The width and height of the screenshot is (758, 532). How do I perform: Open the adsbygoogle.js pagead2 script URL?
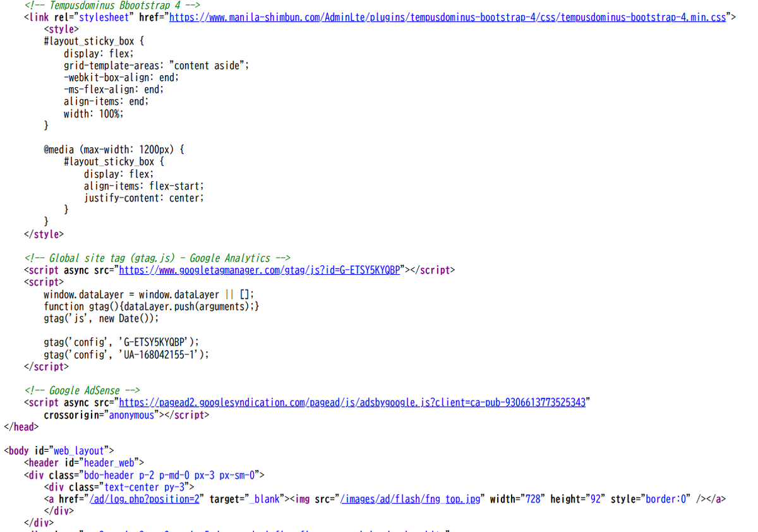click(352, 402)
